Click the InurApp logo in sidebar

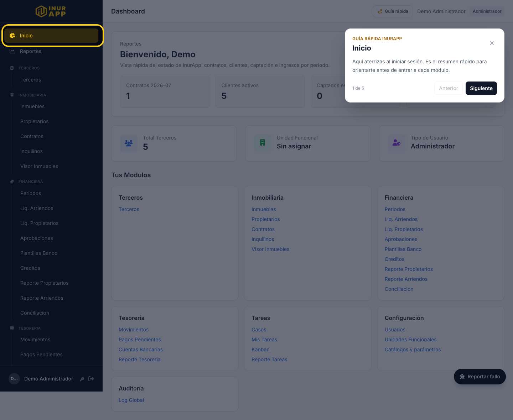tap(51, 11)
